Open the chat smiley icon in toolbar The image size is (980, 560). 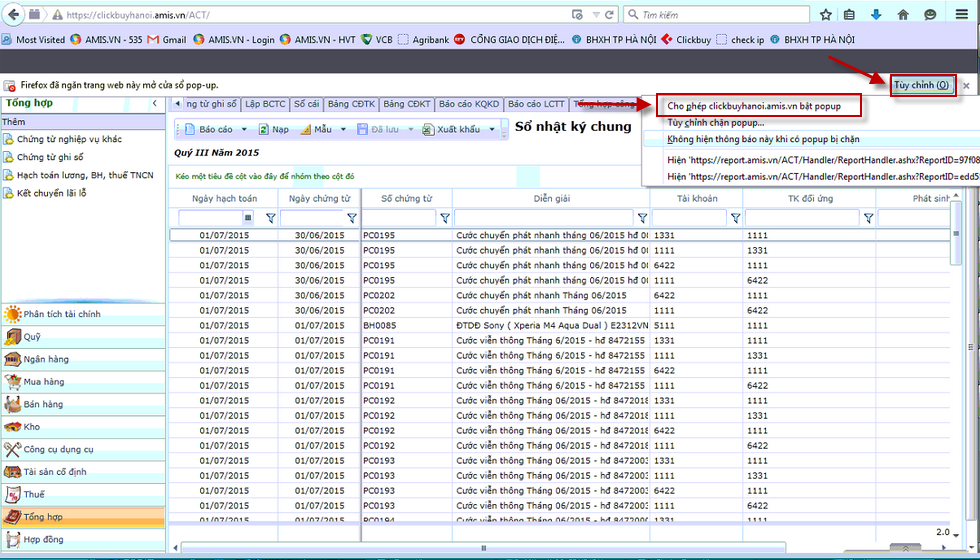pyautogui.click(x=930, y=14)
